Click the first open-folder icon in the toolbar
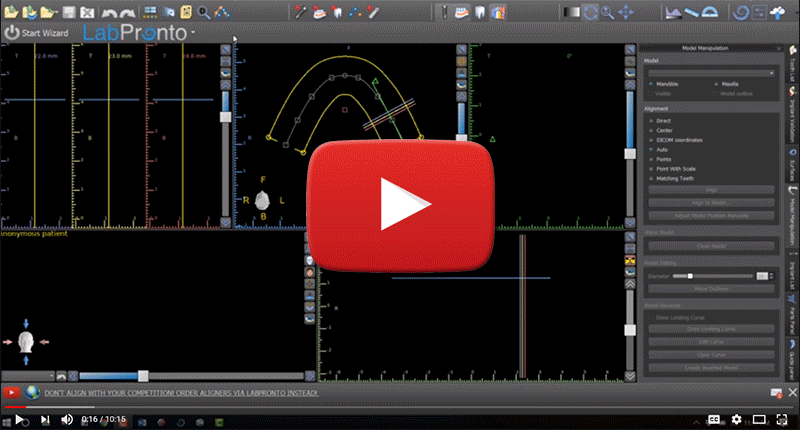800x430 pixels. (x=11, y=12)
